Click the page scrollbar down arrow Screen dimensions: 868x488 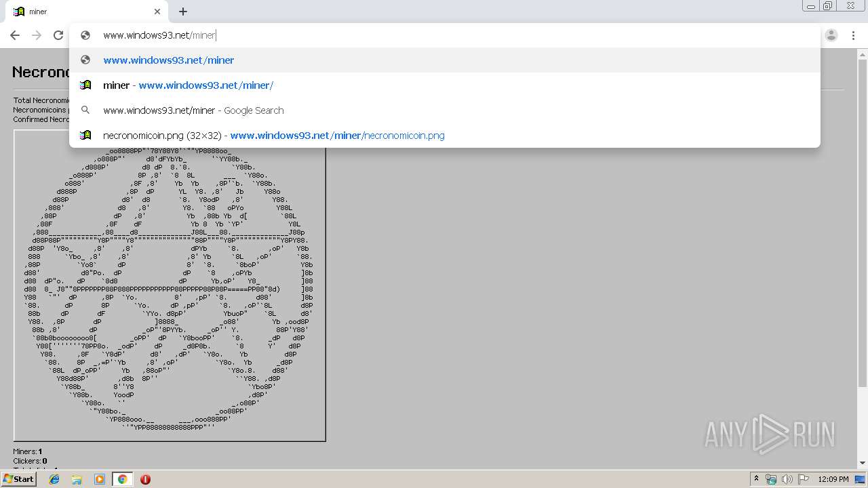pos(863,463)
